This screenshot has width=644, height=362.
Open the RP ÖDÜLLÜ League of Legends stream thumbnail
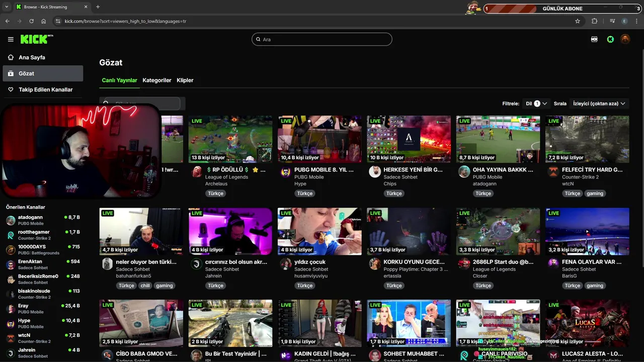230,139
